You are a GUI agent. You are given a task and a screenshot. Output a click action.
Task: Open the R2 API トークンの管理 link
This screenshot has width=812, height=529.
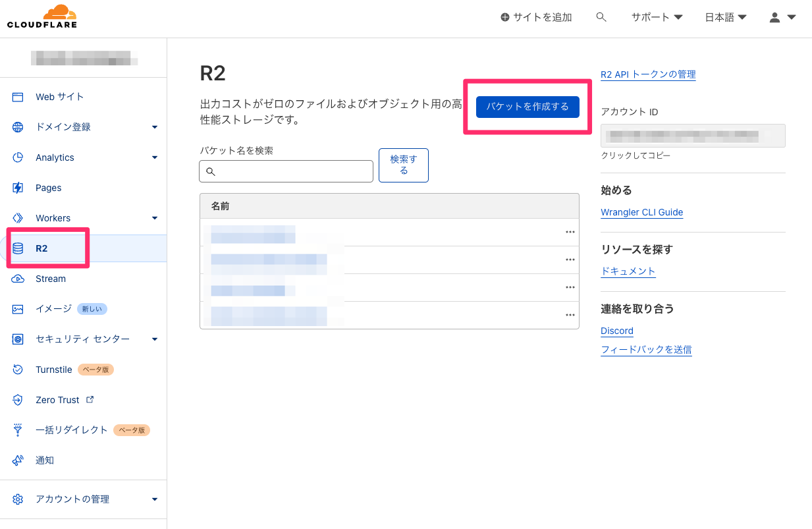pos(648,74)
